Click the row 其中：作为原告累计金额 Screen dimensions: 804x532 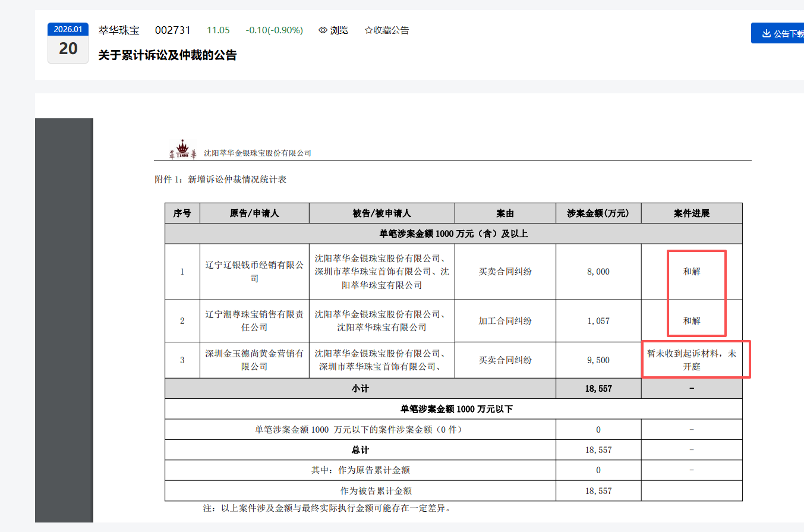point(360,470)
